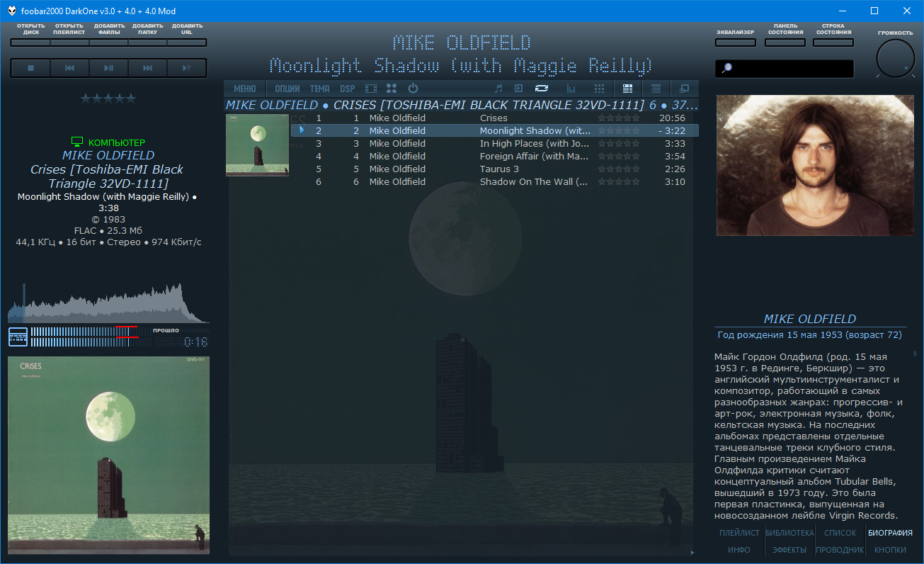Skip to the previous track
Viewport: 924px width, 564px height.
pos(69,68)
